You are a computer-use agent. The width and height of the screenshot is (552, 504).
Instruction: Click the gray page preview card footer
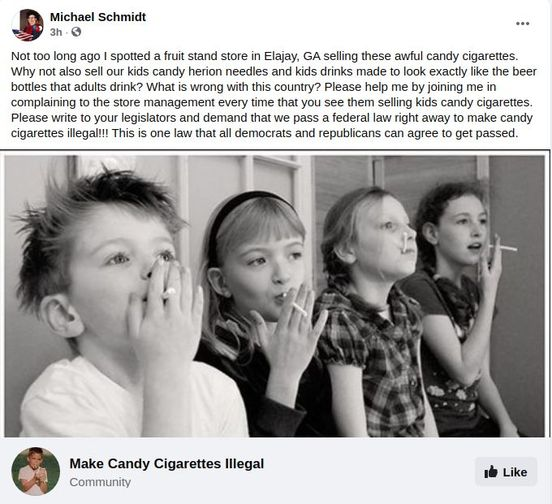tap(274, 471)
